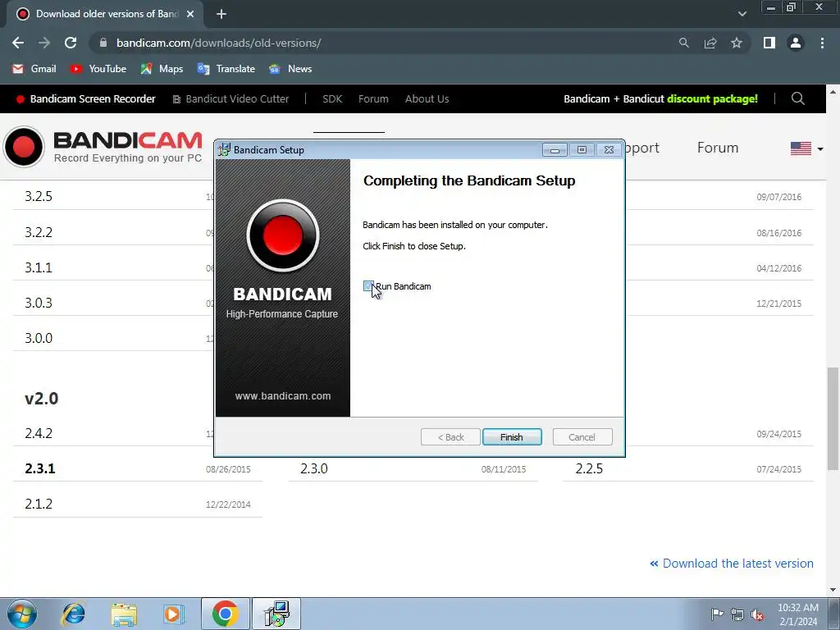Open the muted volume tray icon
The width and height of the screenshot is (840, 630).
point(757,614)
